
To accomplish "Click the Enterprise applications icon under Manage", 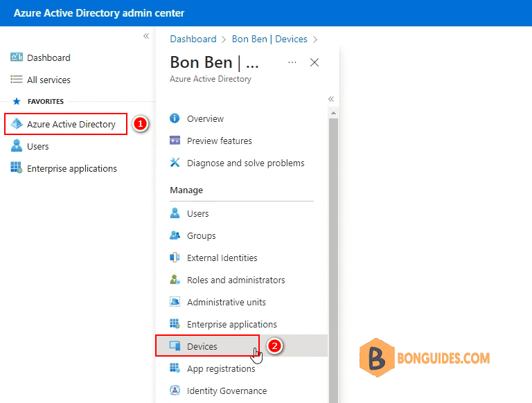I will pyautogui.click(x=175, y=323).
